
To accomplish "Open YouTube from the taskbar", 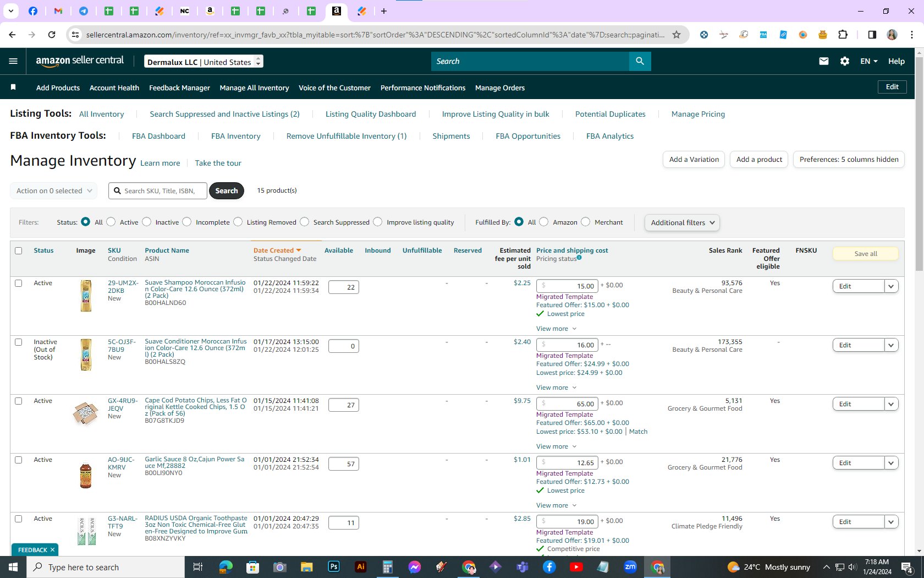I will [x=576, y=567].
